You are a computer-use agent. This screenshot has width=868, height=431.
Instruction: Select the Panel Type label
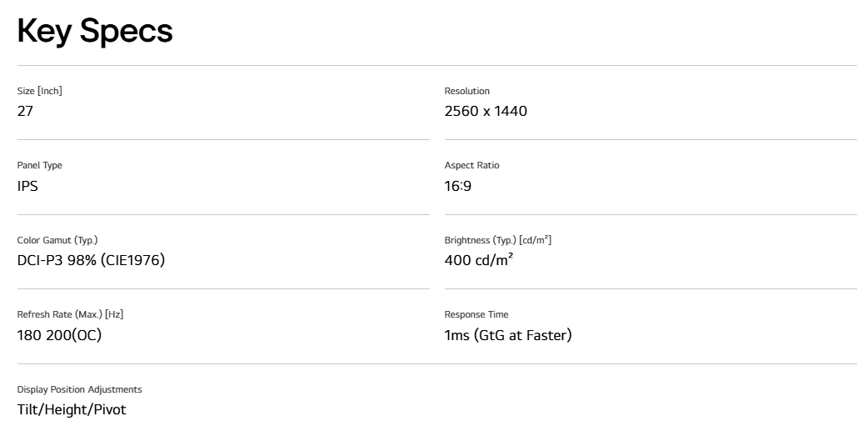click(x=39, y=165)
